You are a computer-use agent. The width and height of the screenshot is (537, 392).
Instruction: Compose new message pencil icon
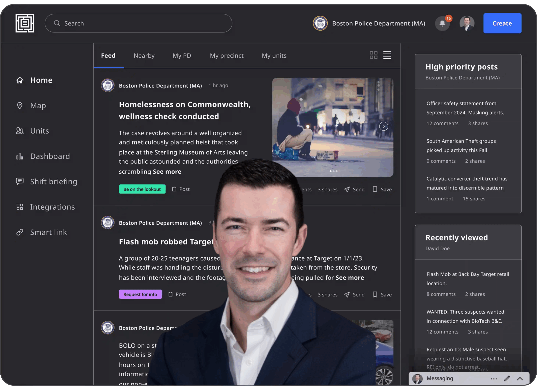coord(507,378)
